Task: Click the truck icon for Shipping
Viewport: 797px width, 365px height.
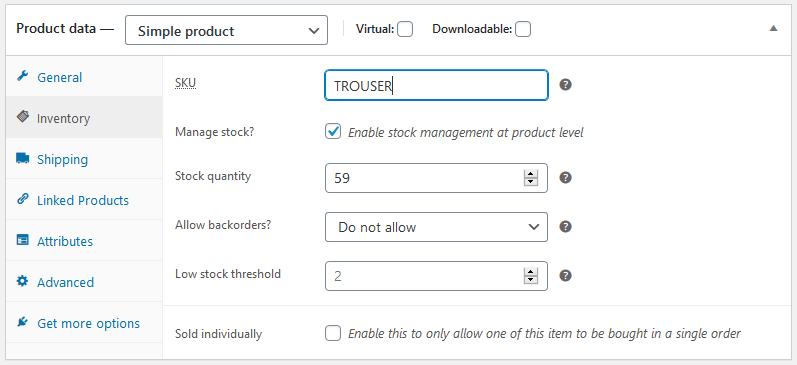Action: pyautogui.click(x=22, y=159)
